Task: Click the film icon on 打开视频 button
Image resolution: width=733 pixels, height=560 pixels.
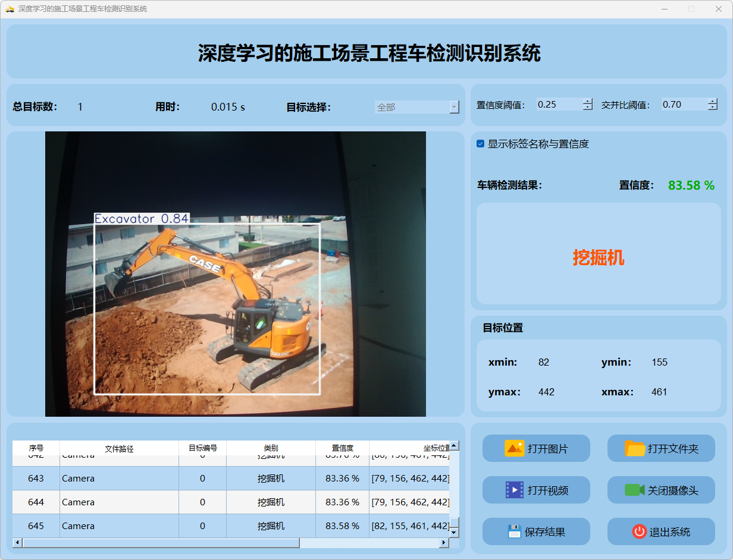Action: coord(514,490)
